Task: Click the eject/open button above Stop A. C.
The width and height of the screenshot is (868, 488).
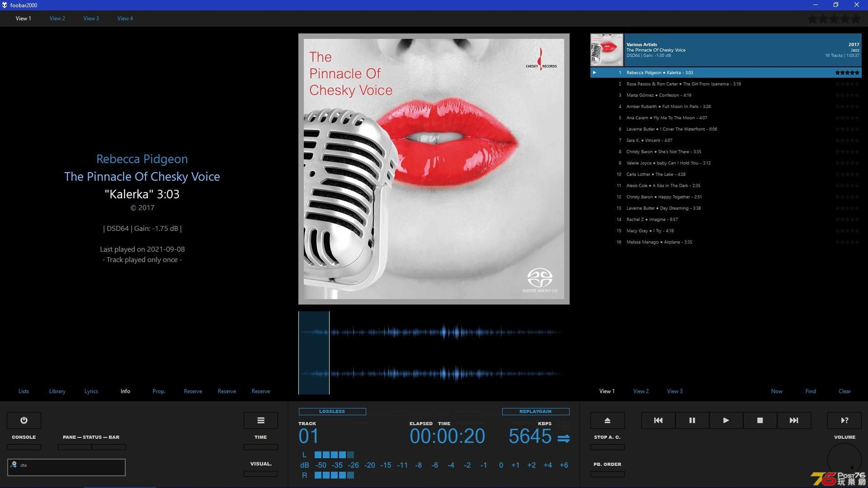Action: click(608, 420)
